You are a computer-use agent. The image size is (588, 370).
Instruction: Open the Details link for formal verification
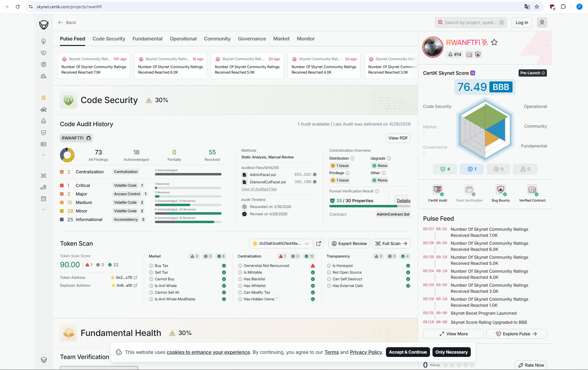click(404, 201)
